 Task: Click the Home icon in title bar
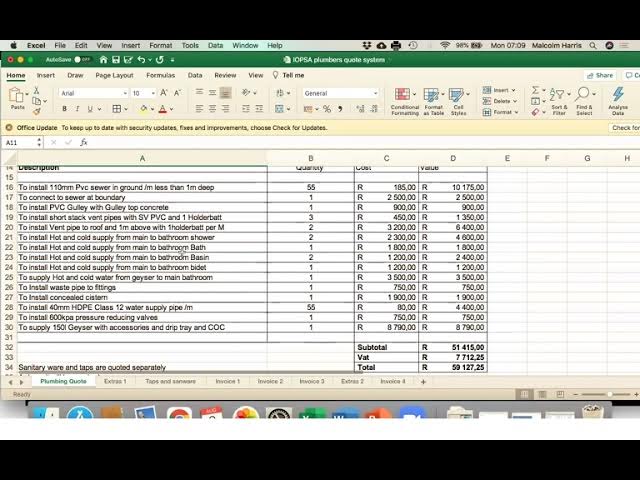[x=104, y=60]
